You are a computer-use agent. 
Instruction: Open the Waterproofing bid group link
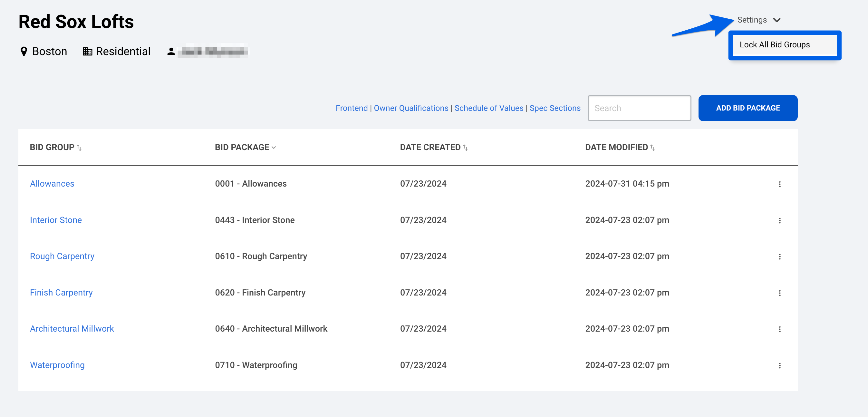pos(57,365)
